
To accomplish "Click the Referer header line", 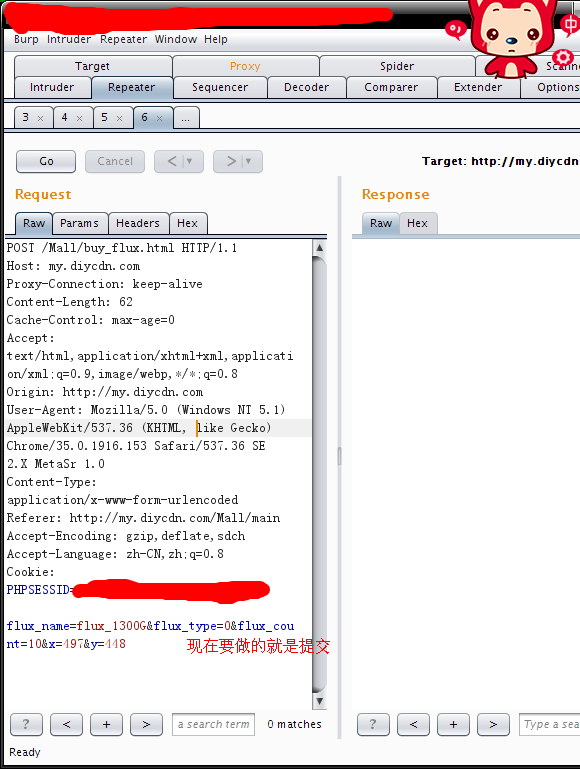I will coord(143,518).
